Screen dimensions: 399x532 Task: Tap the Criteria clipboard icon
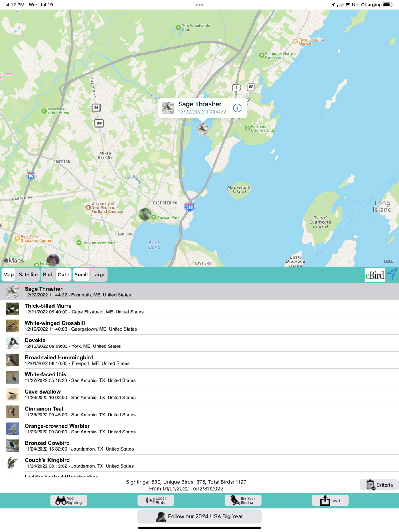[x=370, y=485]
